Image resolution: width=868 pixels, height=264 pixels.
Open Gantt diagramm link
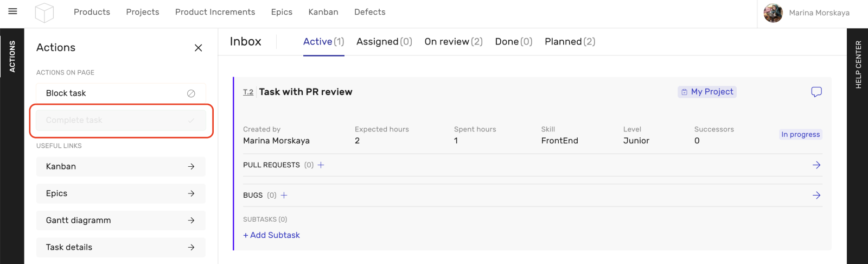pyautogui.click(x=120, y=221)
